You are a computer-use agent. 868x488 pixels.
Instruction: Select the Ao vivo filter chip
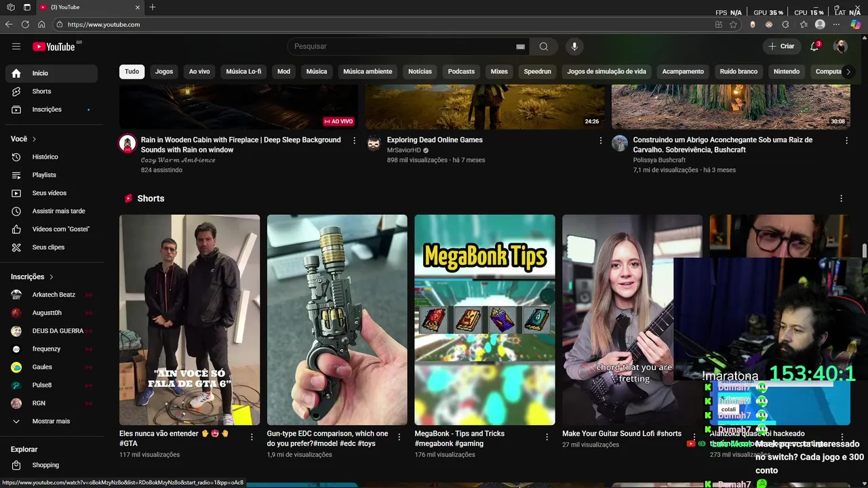coord(199,71)
